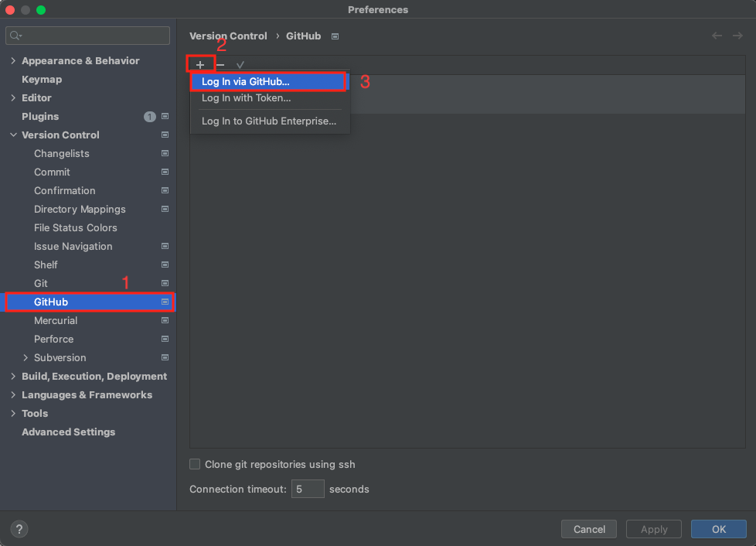
Task: Click the help question mark icon
Action: pos(19,529)
